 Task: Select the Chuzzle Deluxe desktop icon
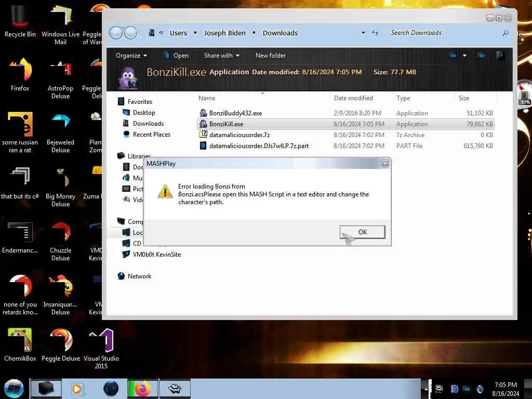pyautogui.click(x=60, y=241)
